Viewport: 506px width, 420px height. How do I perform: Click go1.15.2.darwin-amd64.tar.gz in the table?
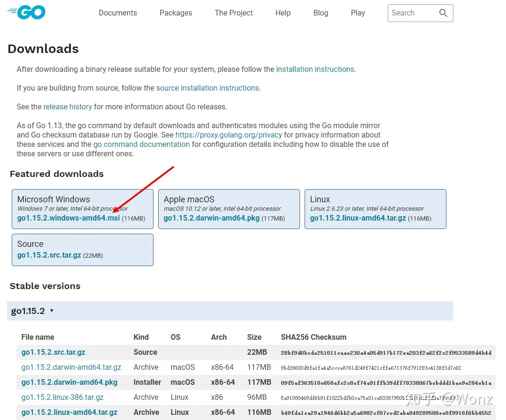point(71,367)
